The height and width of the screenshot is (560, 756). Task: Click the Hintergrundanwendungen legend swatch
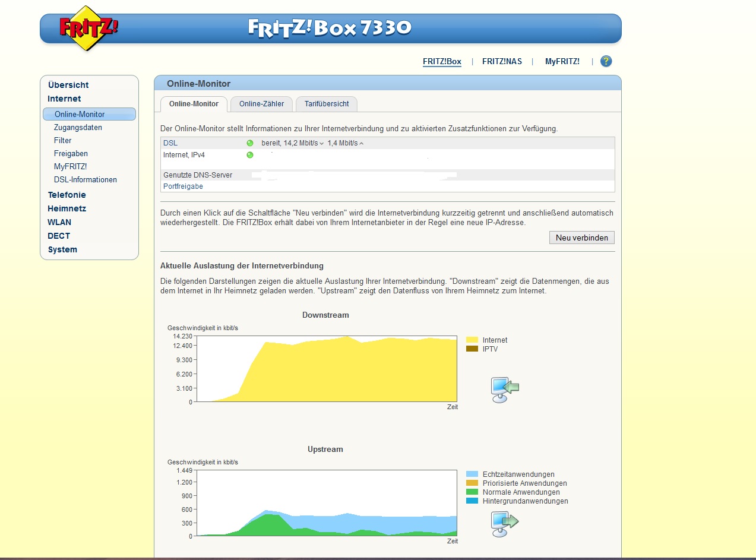pyautogui.click(x=472, y=501)
